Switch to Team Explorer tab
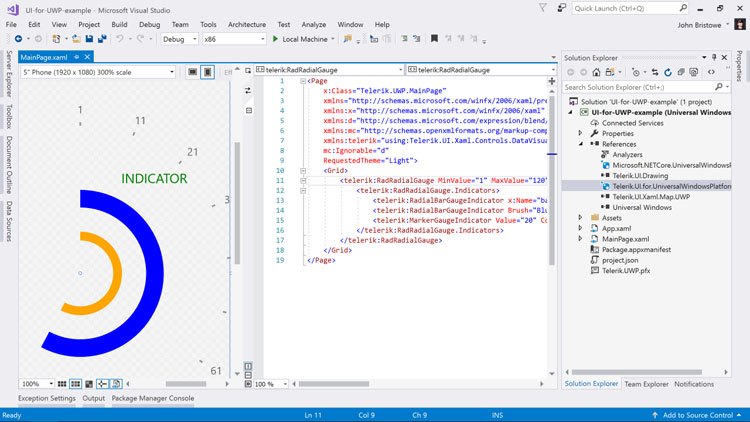The height and width of the screenshot is (422, 750). pyautogui.click(x=646, y=384)
